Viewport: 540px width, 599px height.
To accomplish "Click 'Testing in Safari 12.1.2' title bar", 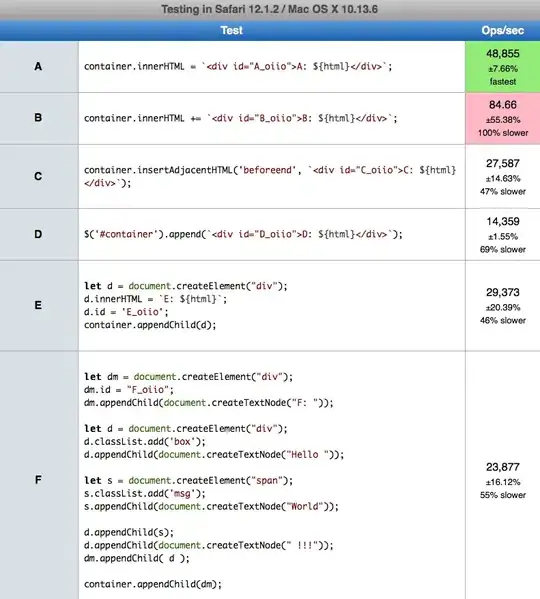I will pyautogui.click(x=270, y=9).
